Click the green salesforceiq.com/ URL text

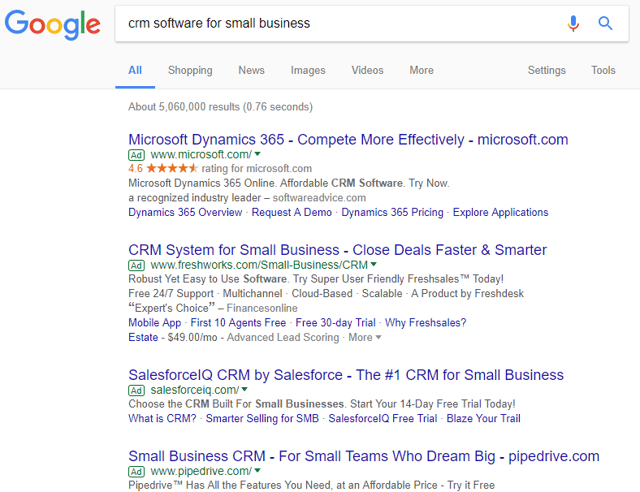195,390
